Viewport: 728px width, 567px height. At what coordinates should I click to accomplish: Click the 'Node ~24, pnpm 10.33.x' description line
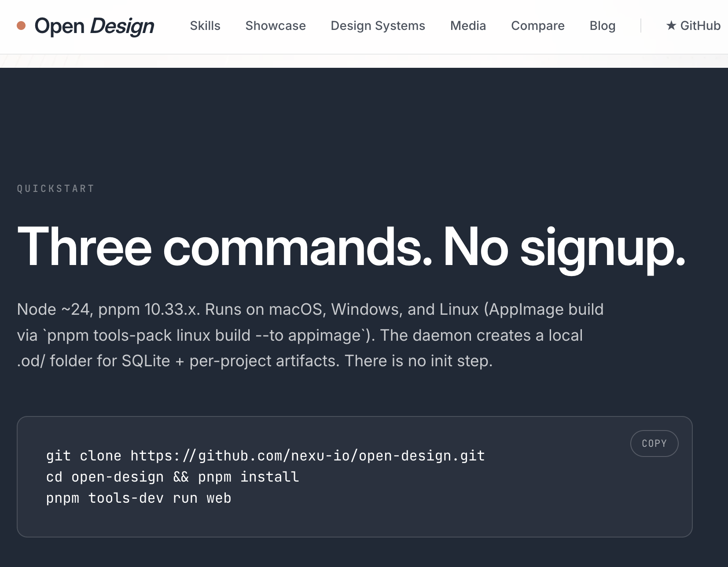310,309
